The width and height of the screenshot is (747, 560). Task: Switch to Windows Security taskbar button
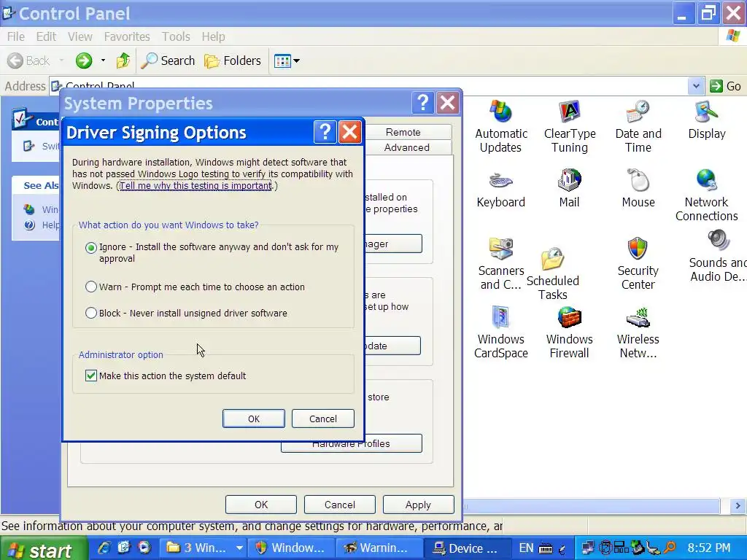(x=290, y=548)
